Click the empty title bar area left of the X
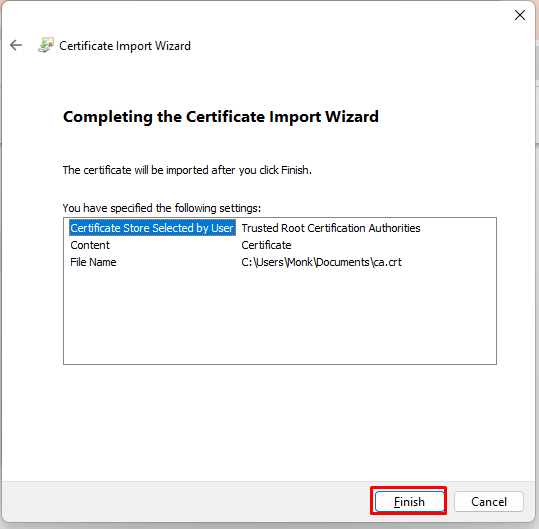The height and width of the screenshot is (529, 539). click(x=344, y=15)
